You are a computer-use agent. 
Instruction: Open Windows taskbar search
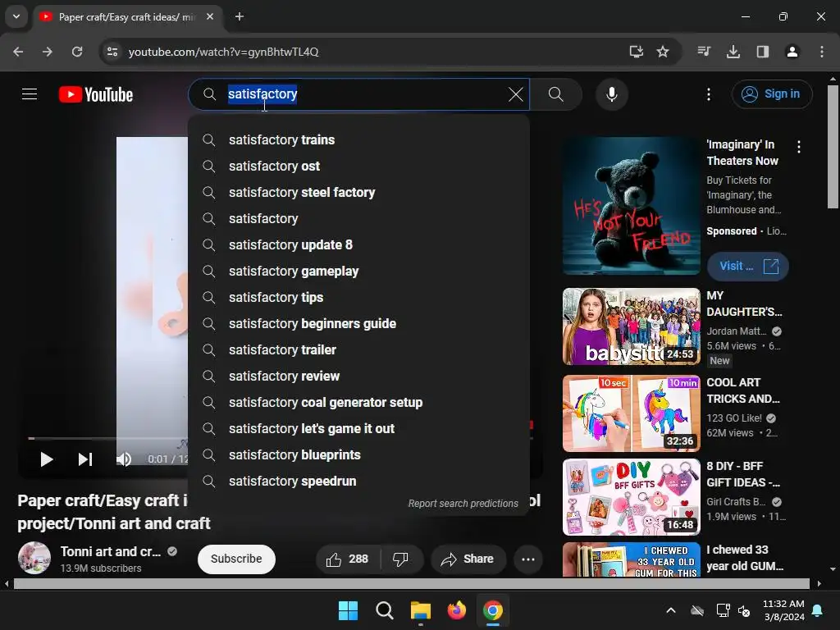pyautogui.click(x=385, y=610)
